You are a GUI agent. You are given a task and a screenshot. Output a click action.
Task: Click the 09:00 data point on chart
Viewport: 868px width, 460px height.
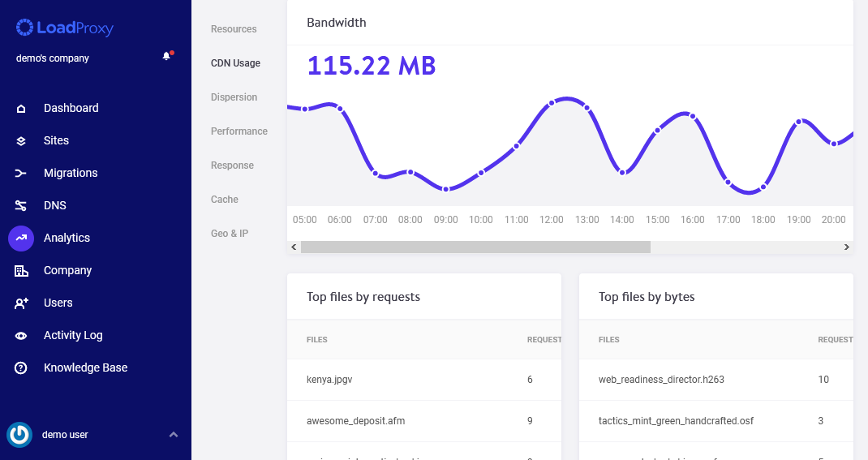445,189
